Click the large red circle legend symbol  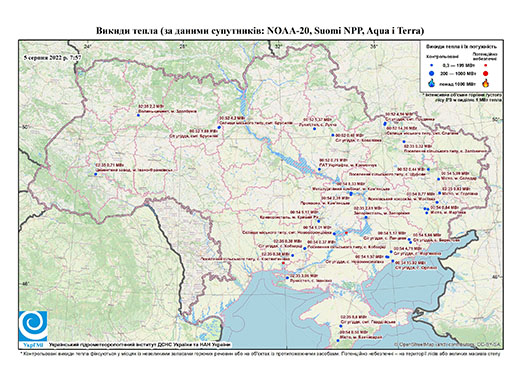486,73
